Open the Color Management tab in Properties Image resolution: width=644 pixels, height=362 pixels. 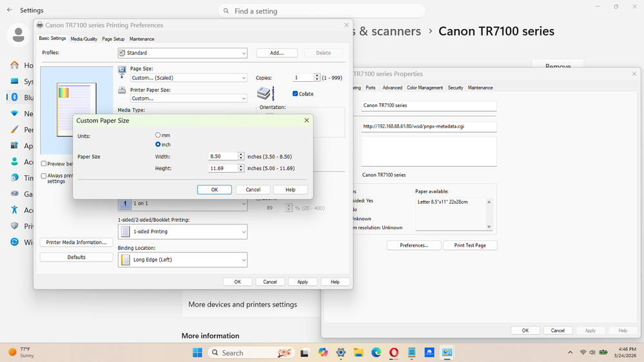(x=425, y=88)
